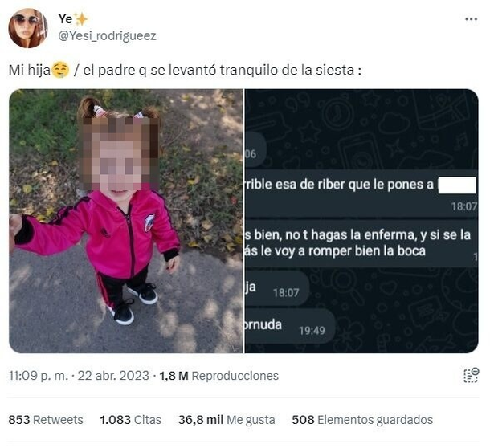Open the @Yesi_rodrigueez handle link
The image size is (490, 448).
107,36
